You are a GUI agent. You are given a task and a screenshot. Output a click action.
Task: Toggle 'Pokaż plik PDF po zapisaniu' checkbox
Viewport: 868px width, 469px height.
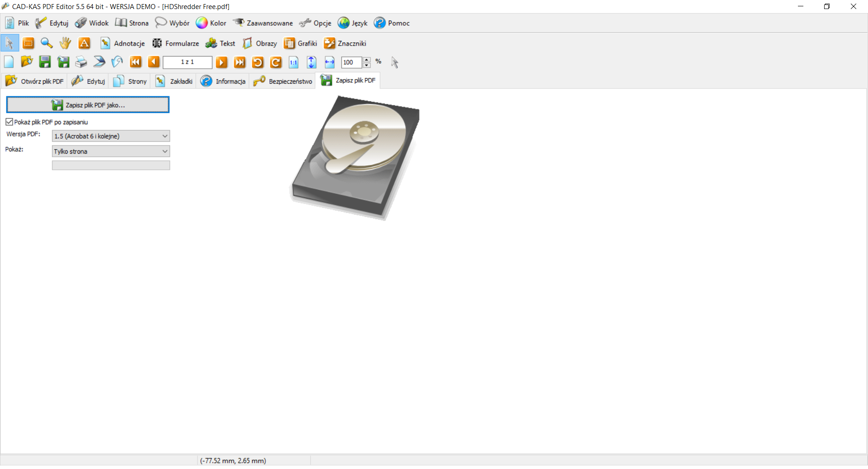point(9,122)
